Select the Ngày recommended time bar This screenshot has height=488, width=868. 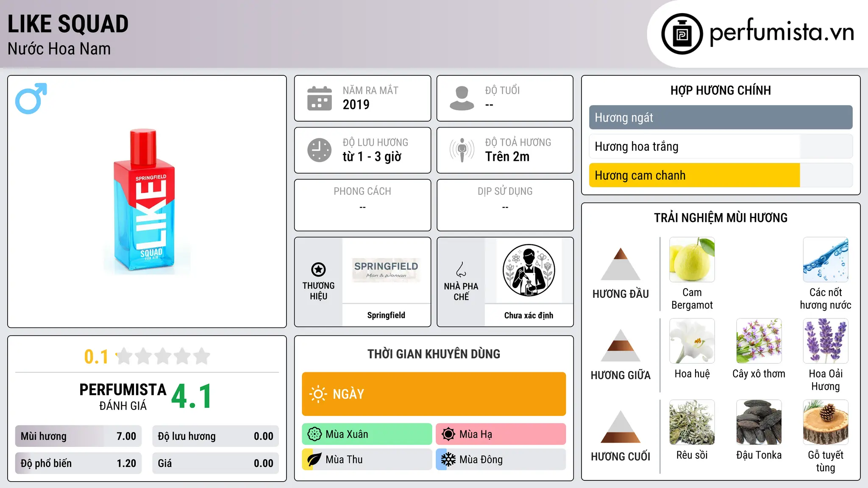click(x=434, y=394)
